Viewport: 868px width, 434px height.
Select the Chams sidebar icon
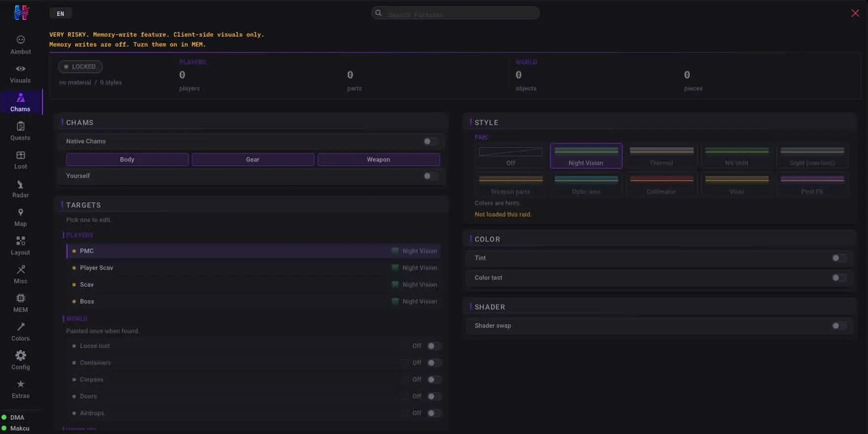pyautogui.click(x=20, y=97)
